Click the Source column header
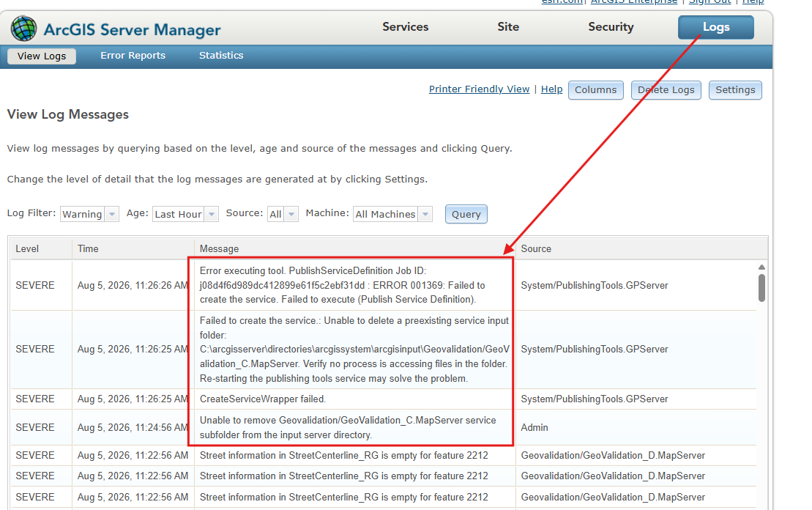The image size is (812, 510). coord(641,249)
